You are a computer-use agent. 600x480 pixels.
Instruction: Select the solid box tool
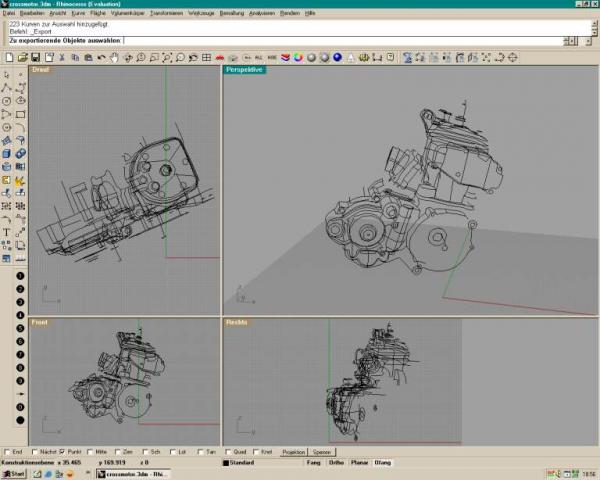(x=7, y=153)
